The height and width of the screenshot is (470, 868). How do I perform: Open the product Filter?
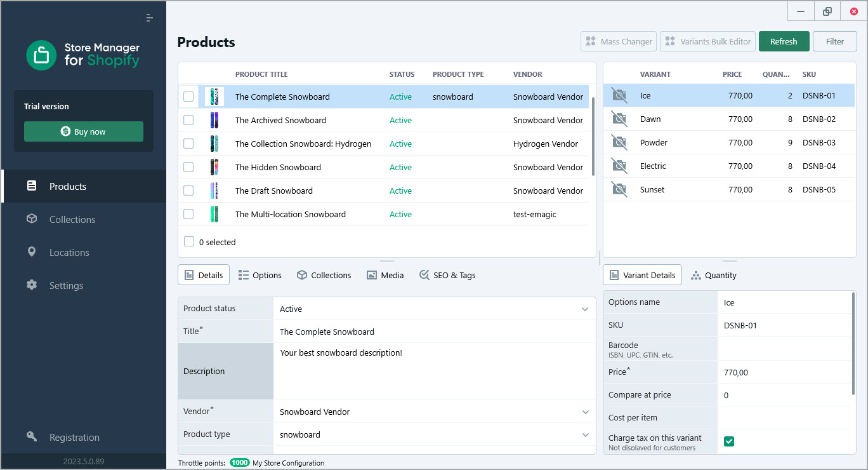(835, 41)
